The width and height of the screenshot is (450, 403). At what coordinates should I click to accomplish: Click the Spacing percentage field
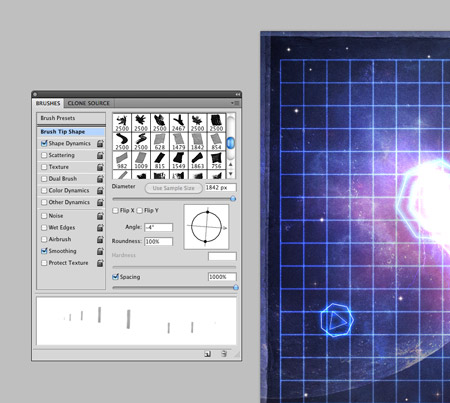[x=222, y=277]
